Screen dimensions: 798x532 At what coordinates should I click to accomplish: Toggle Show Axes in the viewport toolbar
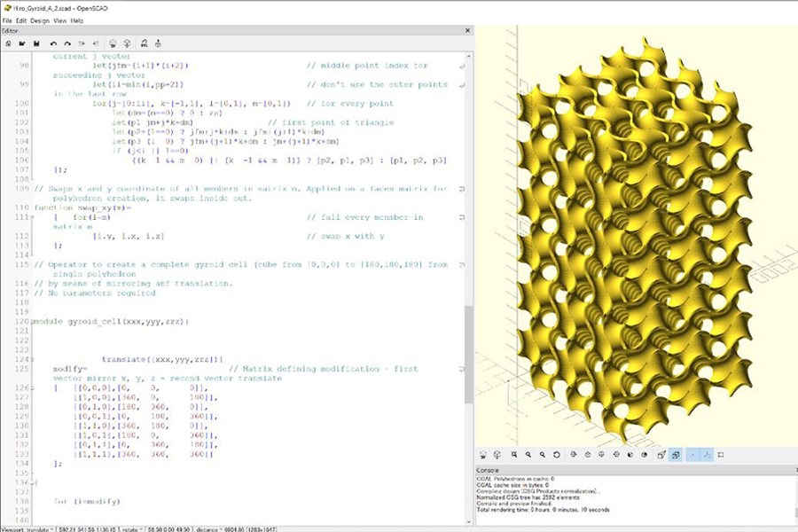(692, 455)
